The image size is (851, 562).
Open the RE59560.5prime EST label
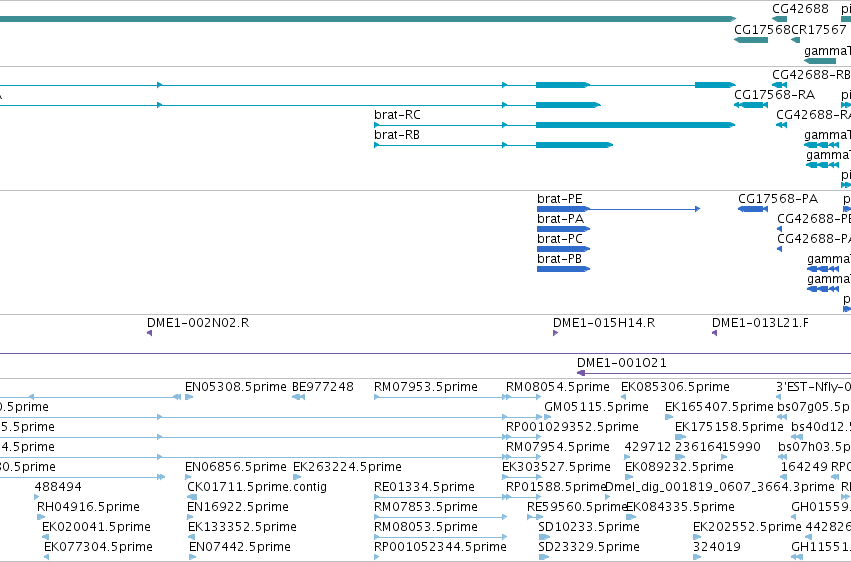coord(577,507)
